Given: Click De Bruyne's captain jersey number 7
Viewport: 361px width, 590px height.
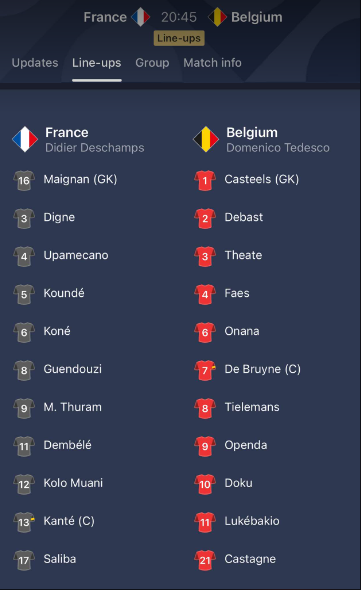Looking at the screenshot, I should [205, 370].
